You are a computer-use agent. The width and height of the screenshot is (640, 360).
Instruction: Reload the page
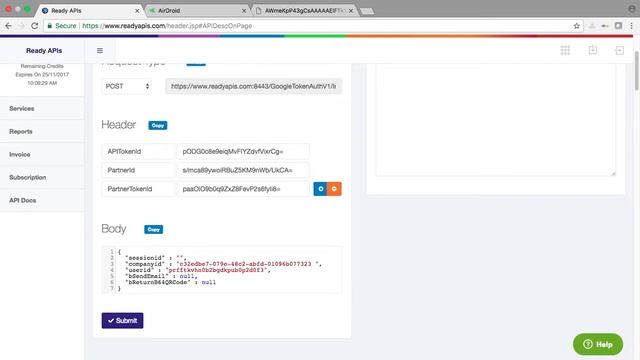tap(35, 26)
